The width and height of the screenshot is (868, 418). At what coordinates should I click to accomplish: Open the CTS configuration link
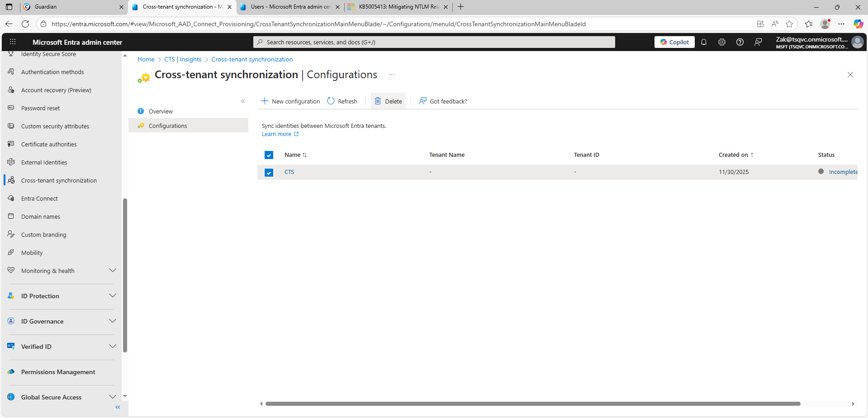[x=289, y=172]
